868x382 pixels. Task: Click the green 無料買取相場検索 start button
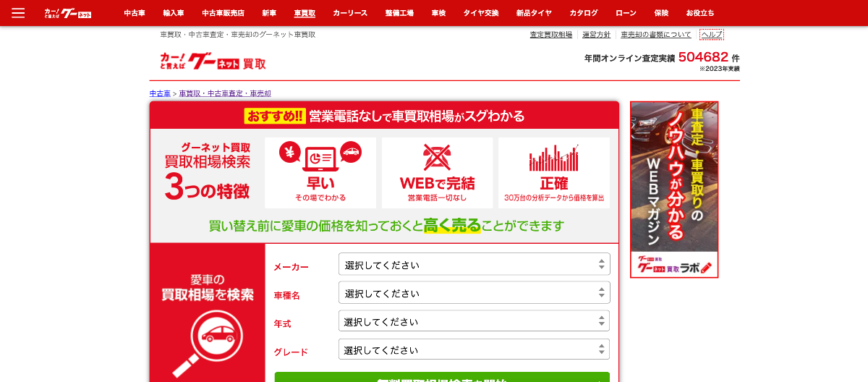pos(442,377)
